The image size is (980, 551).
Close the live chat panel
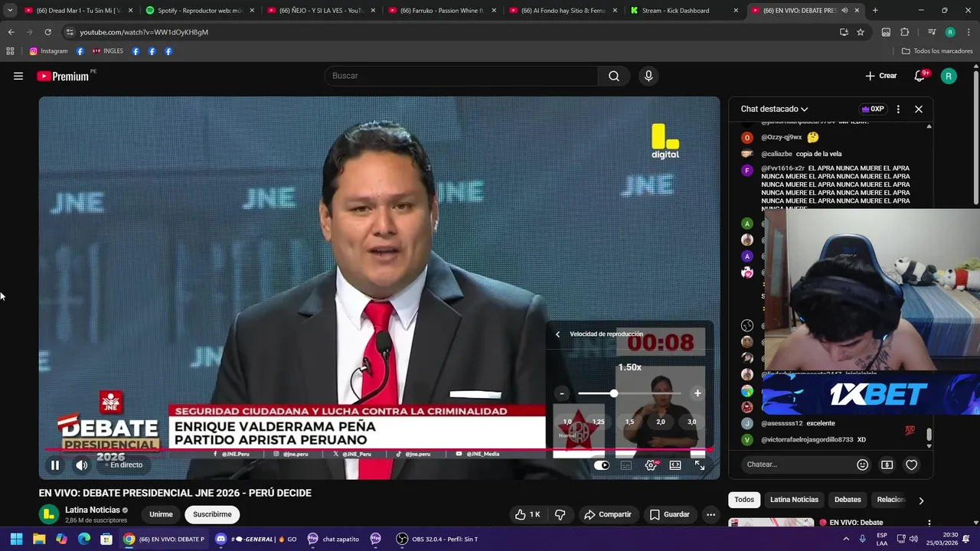(919, 109)
